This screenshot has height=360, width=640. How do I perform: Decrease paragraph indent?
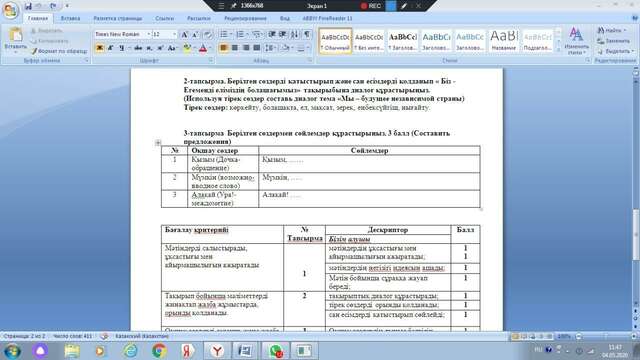(x=272, y=34)
